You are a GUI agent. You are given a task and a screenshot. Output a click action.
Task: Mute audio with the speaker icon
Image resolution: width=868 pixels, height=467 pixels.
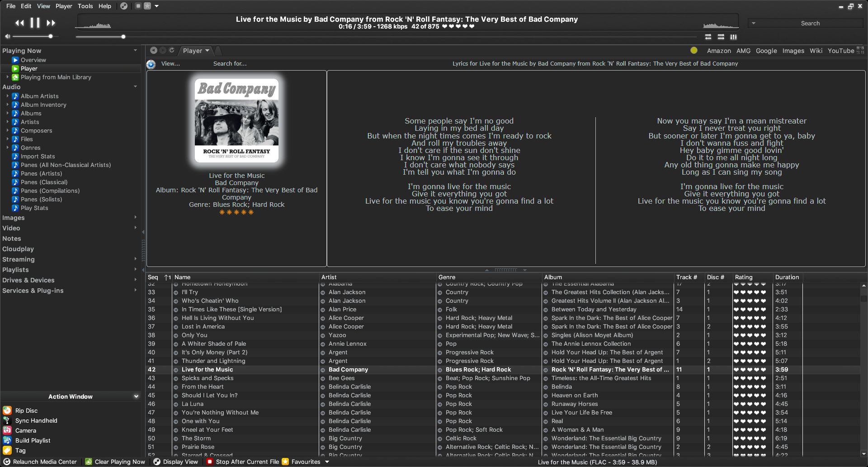7,36
